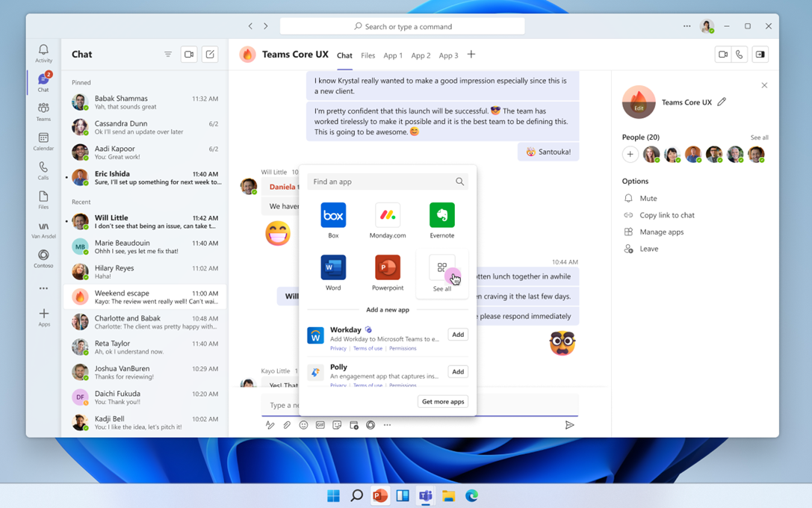Copy link to chat

659,215
